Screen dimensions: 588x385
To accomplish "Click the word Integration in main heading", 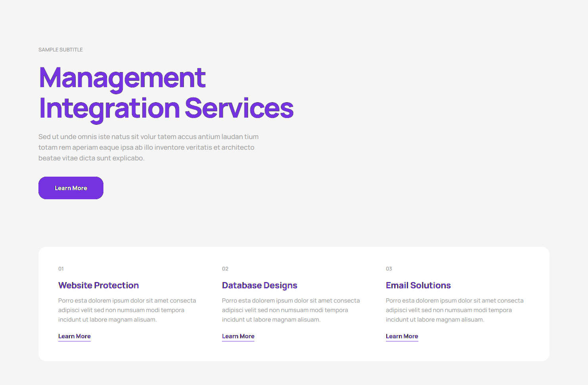I will (109, 109).
